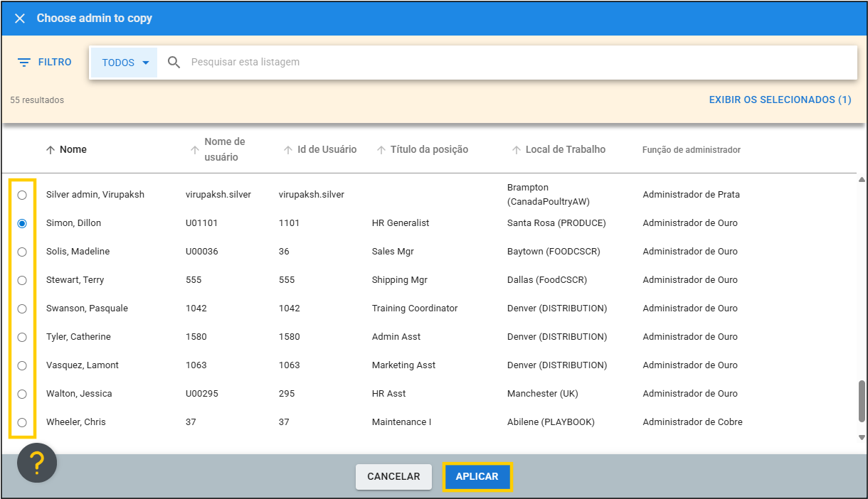Click the Função de administrador column header
868x499 pixels.
coord(692,150)
